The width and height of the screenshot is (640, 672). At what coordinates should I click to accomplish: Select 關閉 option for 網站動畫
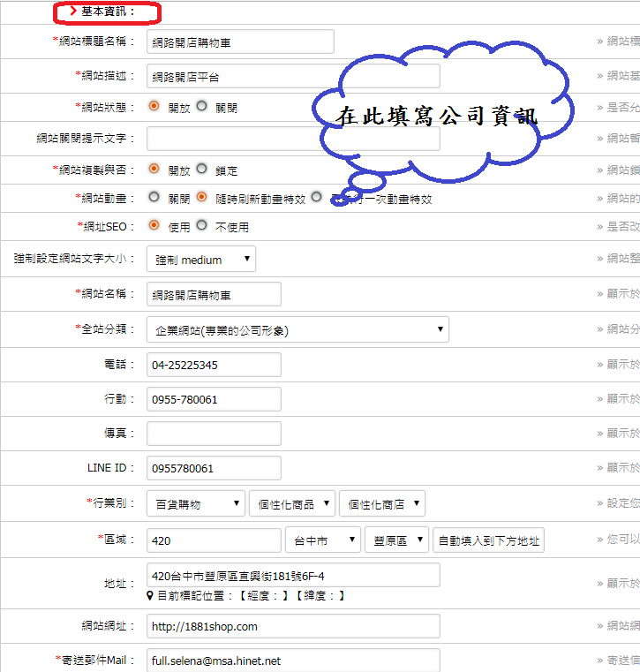tap(154, 198)
